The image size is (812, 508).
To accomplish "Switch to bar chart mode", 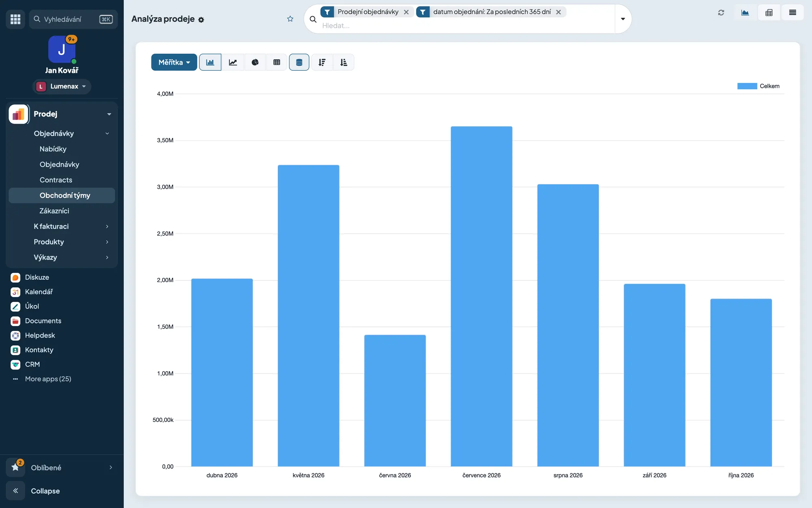I will (210, 62).
